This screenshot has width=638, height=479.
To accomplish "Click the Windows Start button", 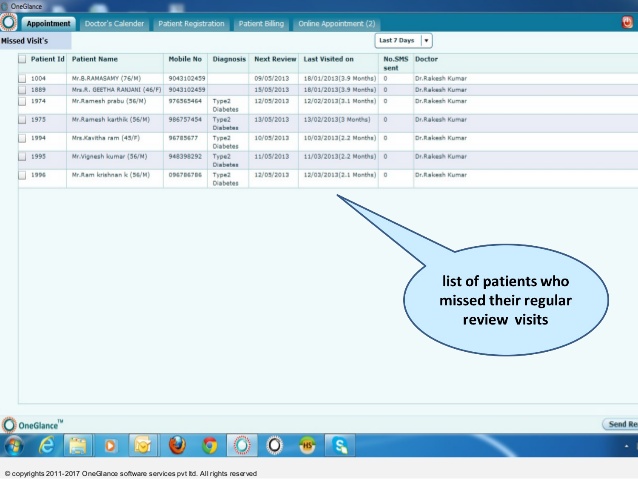I will tap(15, 446).
